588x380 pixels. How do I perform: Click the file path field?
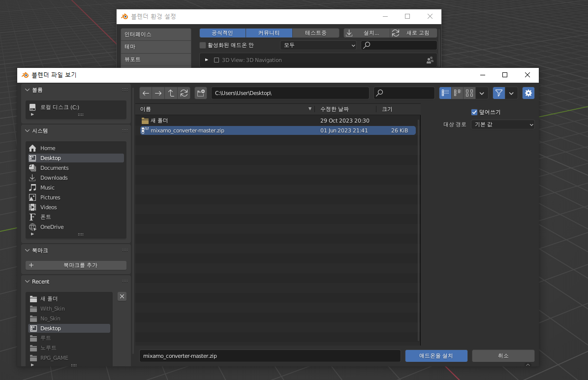tap(290, 93)
